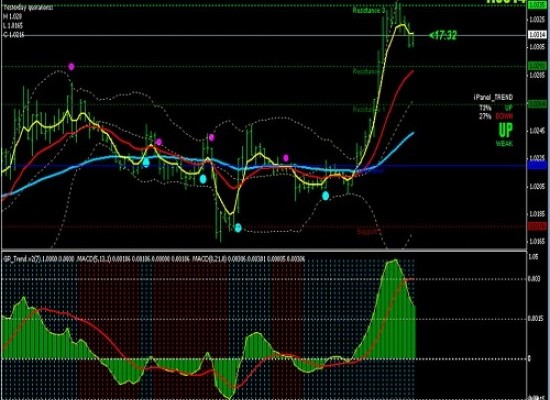Viewport: 550px width, 400px height.
Task: Click the 73% UP reading in the trend panel
Action: point(496,107)
